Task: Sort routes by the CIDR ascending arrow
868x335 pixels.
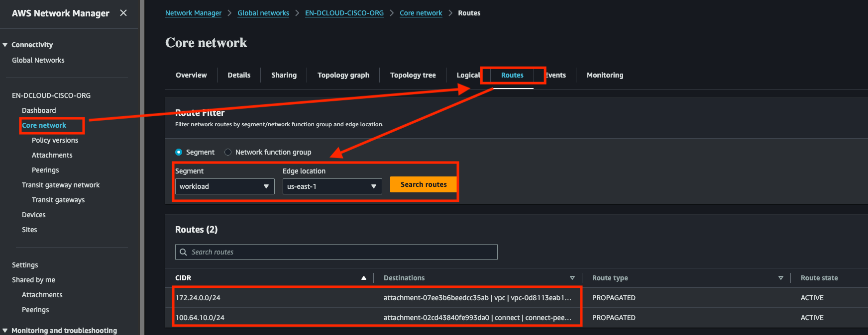Action: [364, 278]
